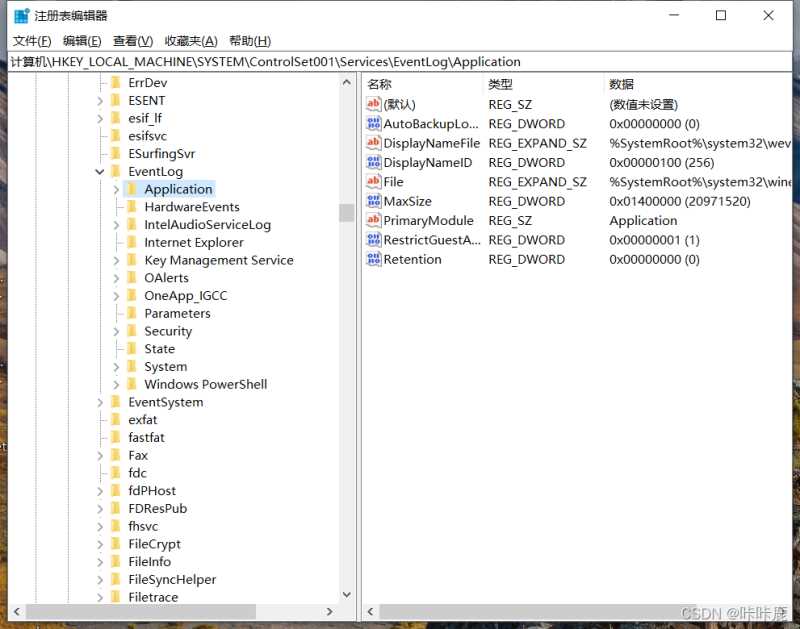Click the DWORD icon next to Retention

[374, 259]
